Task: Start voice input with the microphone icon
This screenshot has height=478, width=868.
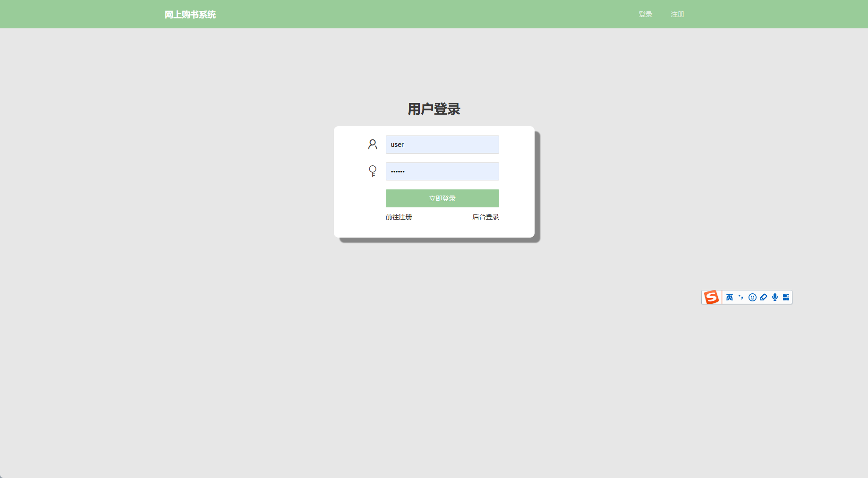Action: (x=775, y=297)
